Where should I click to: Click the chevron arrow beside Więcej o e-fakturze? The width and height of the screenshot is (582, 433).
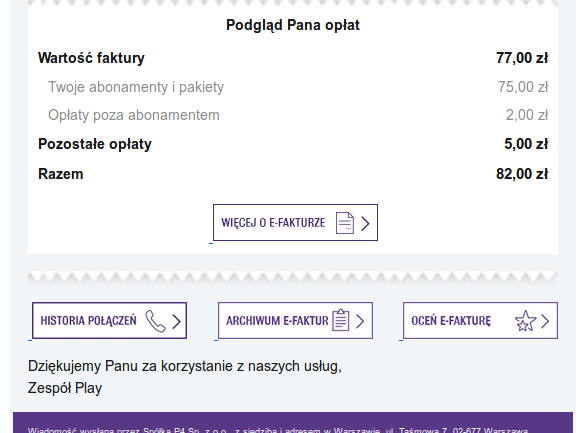[365, 223]
